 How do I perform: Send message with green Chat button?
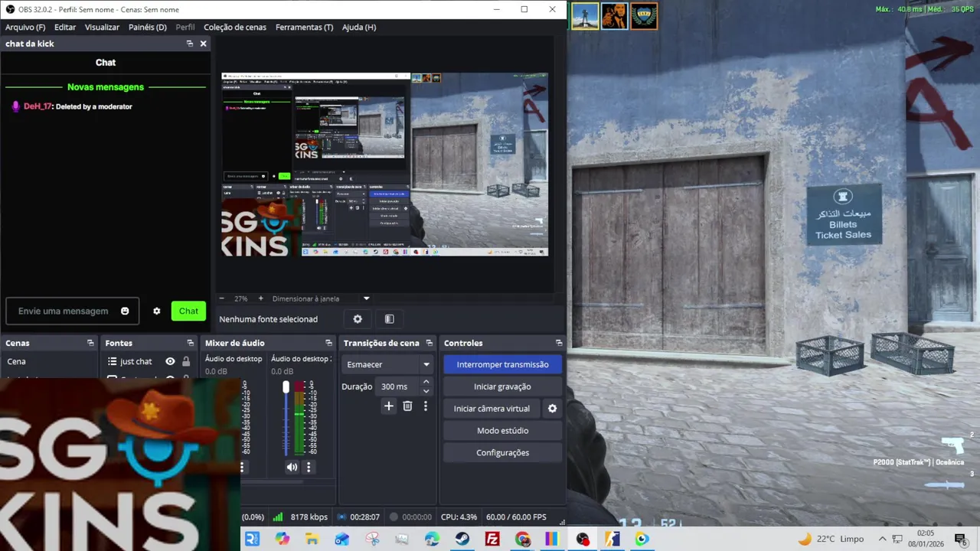pyautogui.click(x=188, y=311)
